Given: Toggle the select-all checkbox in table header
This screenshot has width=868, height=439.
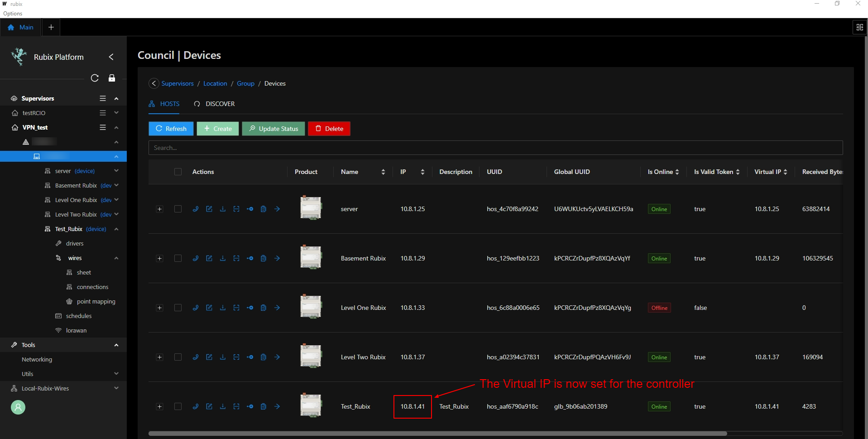Looking at the screenshot, I should pos(178,172).
